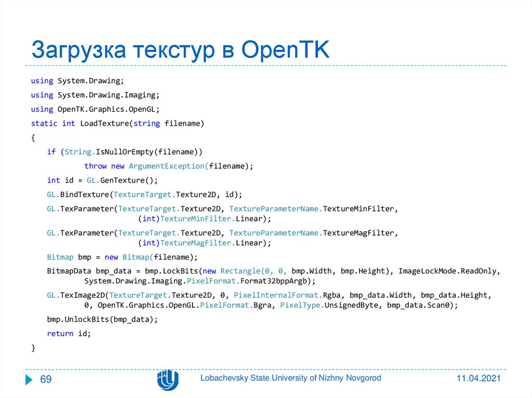The width and height of the screenshot is (532, 398).
Task: Click the opening curly brace of LoadTexture
Action: 33,138
